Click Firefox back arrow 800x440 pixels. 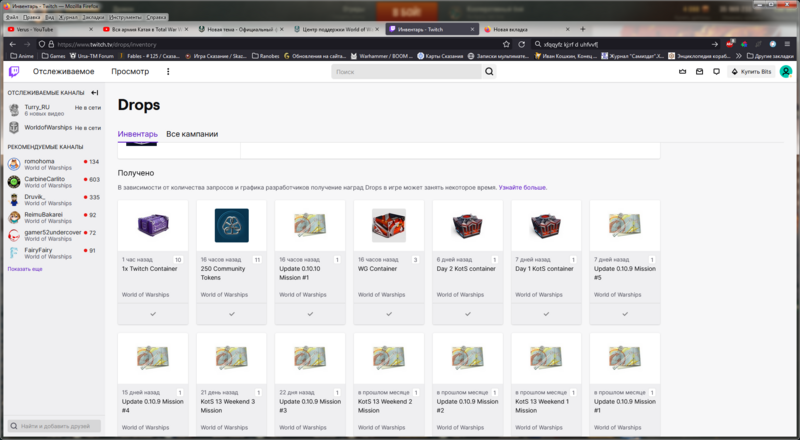pyautogui.click(x=13, y=44)
